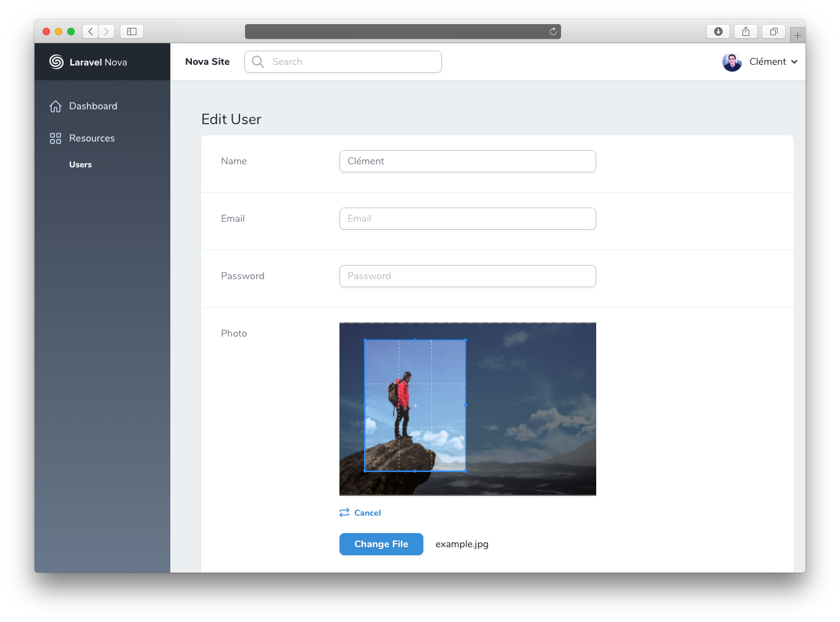840x622 pixels.
Task: Open a new browser tab with the plus control
Action: (797, 34)
